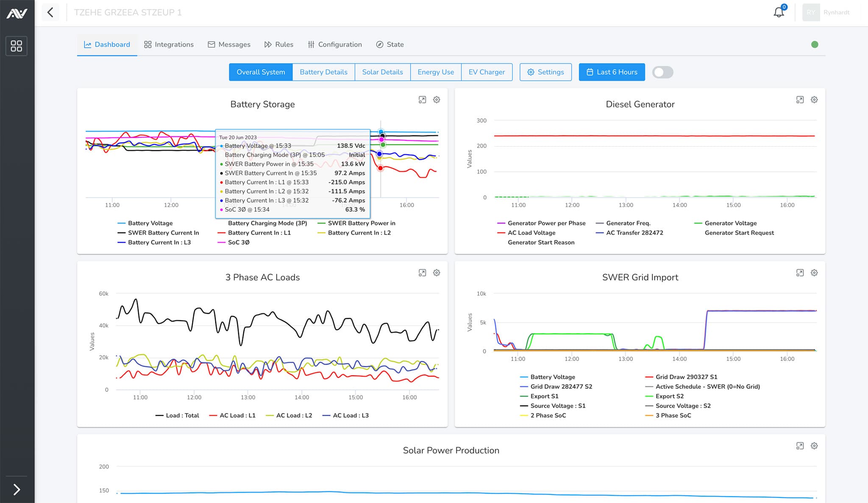The height and width of the screenshot is (503, 868).
Task: Toggle Grid Draw 290327 S1 legend series
Action: [681, 377]
